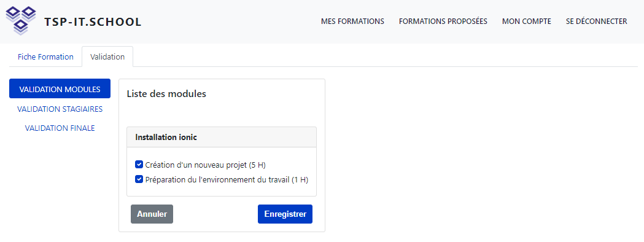
Task: Click the Liste des modules heading
Action: [166, 94]
